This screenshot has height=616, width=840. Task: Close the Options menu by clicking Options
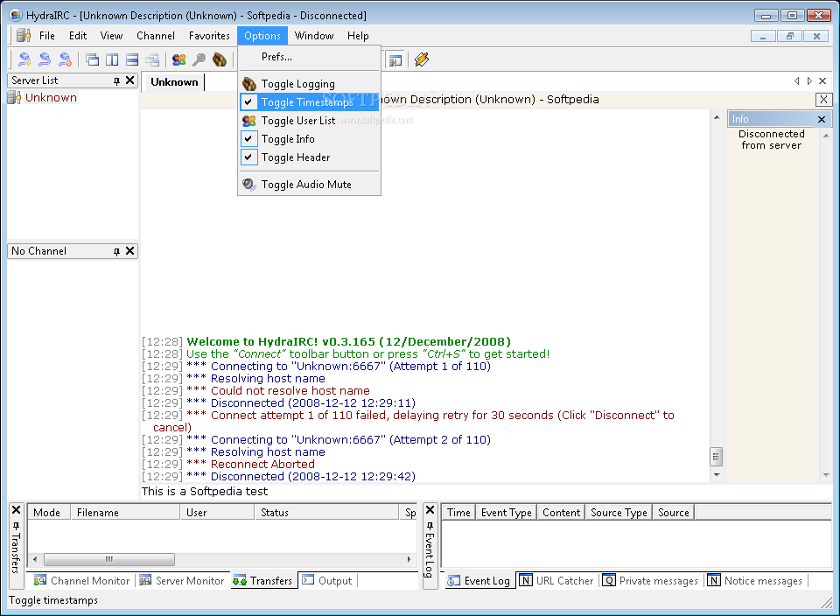click(262, 36)
